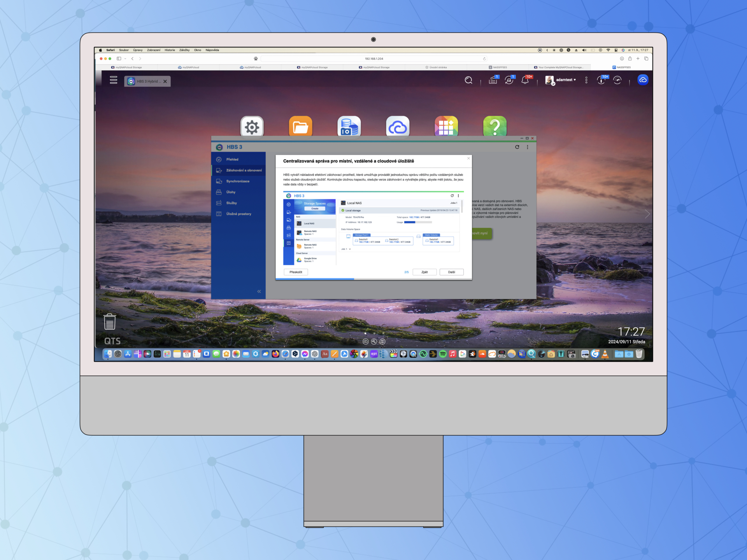The height and width of the screenshot is (560, 747).
Task: Open the Control Panel gear icon
Action: tap(252, 126)
